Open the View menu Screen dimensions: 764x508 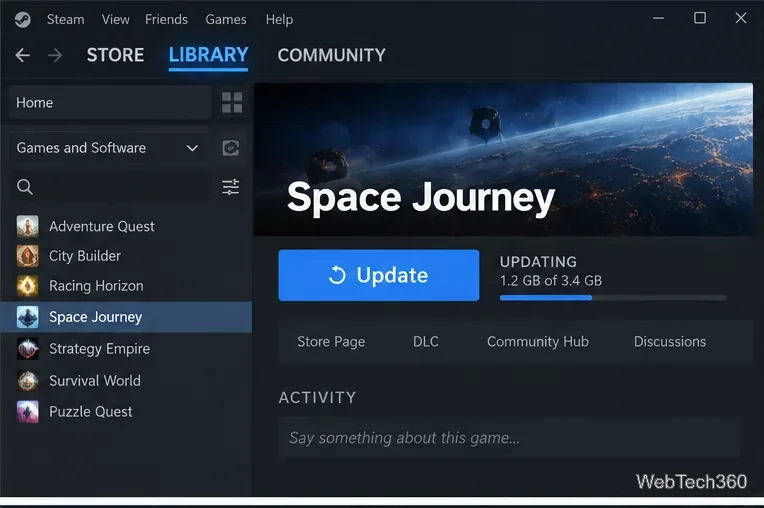[115, 19]
